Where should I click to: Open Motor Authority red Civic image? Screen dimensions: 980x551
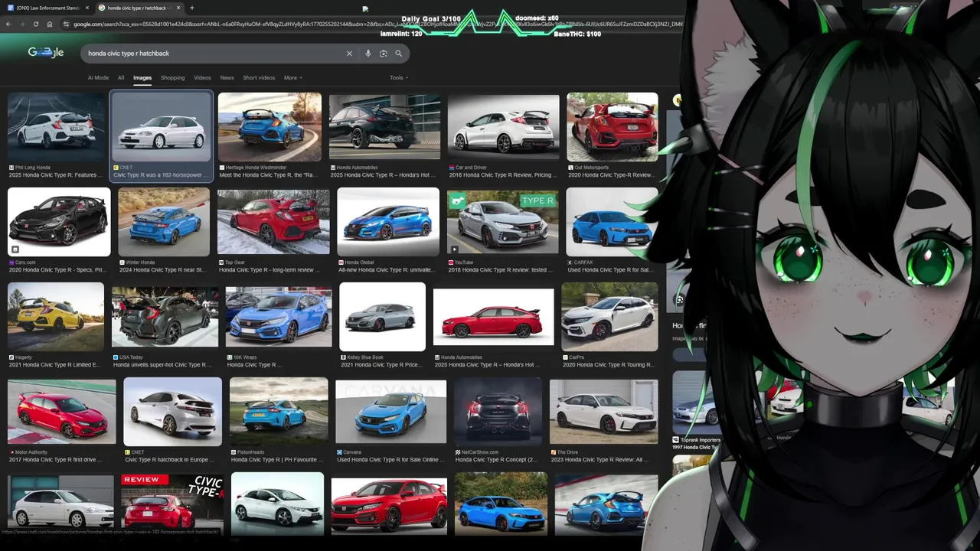pos(62,412)
